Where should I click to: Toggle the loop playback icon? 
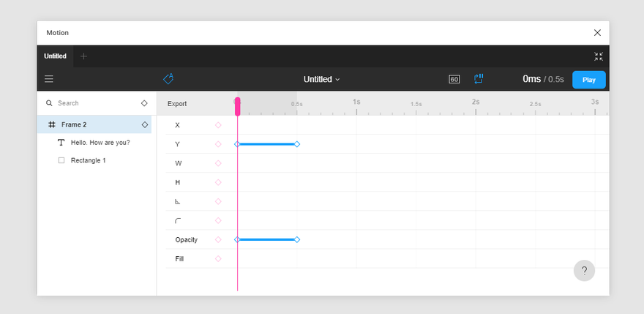click(479, 79)
